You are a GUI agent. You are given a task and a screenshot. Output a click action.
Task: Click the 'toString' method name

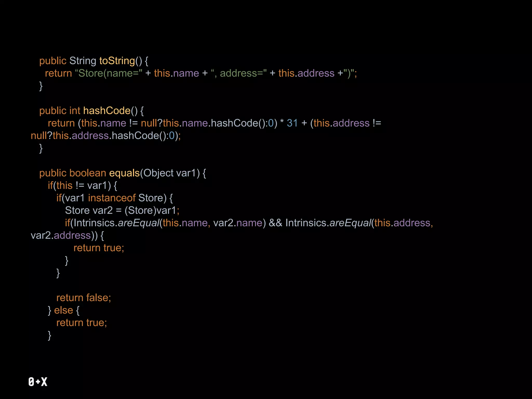click(117, 61)
